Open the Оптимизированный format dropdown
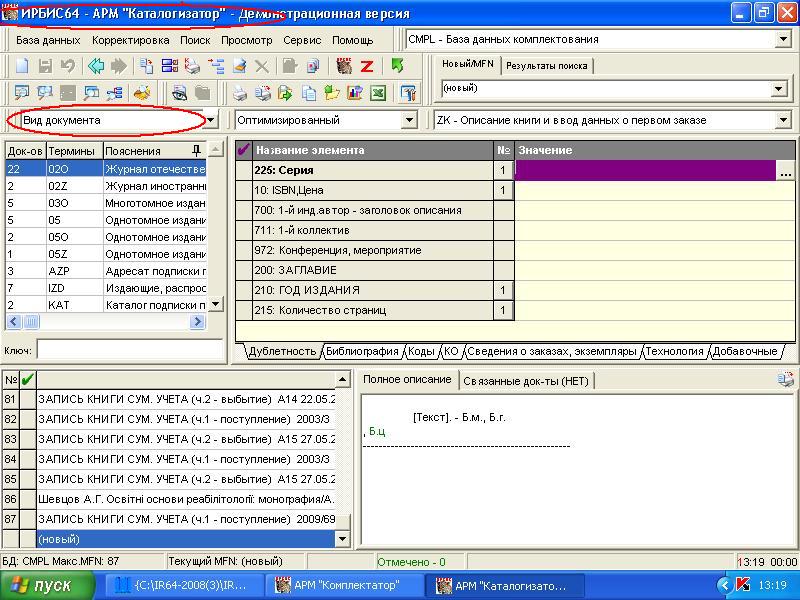The height and width of the screenshot is (600, 800). coord(409,120)
